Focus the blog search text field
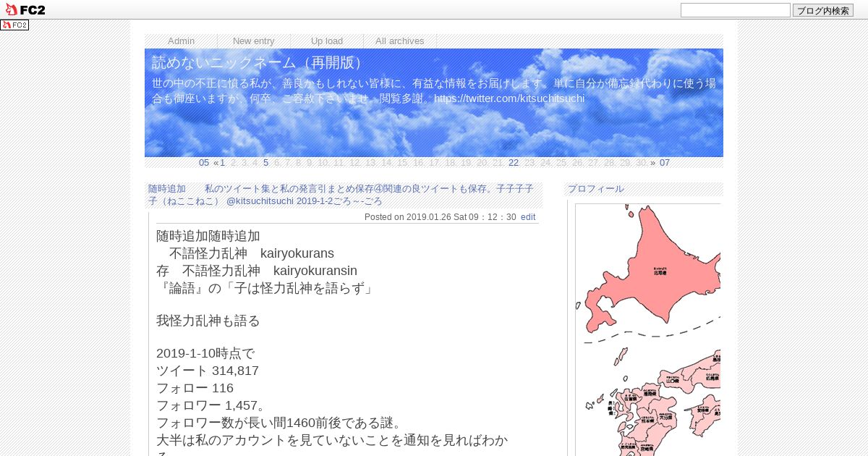Image resolution: width=868 pixels, height=456 pixels. (x=735, y=10)
